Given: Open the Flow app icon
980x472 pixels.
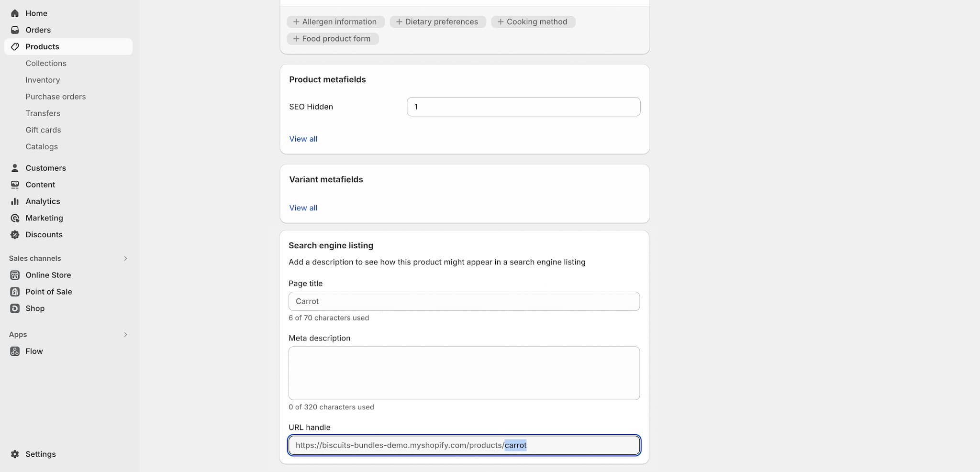Looking at the screenshot, I should point(15,351).
